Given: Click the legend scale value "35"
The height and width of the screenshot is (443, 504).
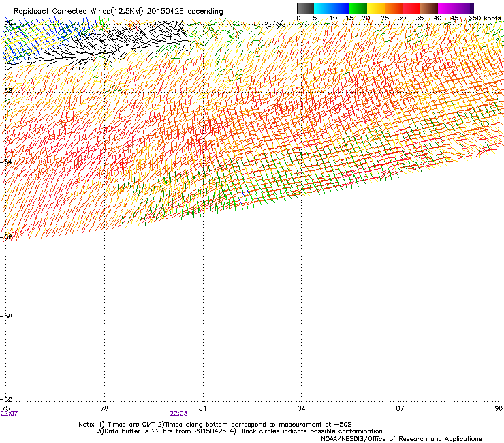Looking at the screenshot, I should [420, 18].
